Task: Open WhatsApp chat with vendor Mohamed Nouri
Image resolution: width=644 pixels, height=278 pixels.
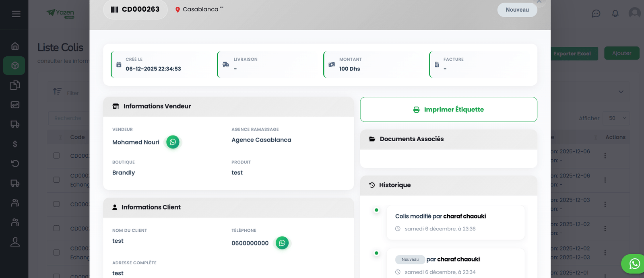Action: point(173,142)
